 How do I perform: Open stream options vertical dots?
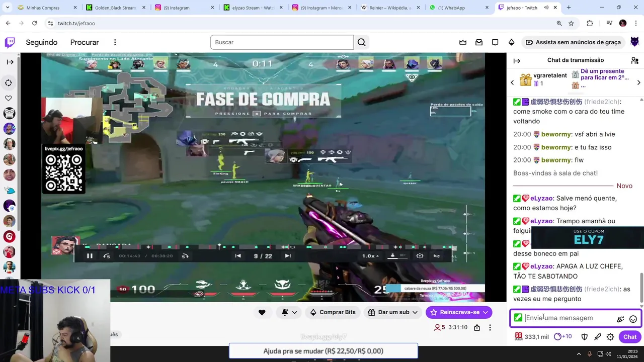(x=490, y=327)
